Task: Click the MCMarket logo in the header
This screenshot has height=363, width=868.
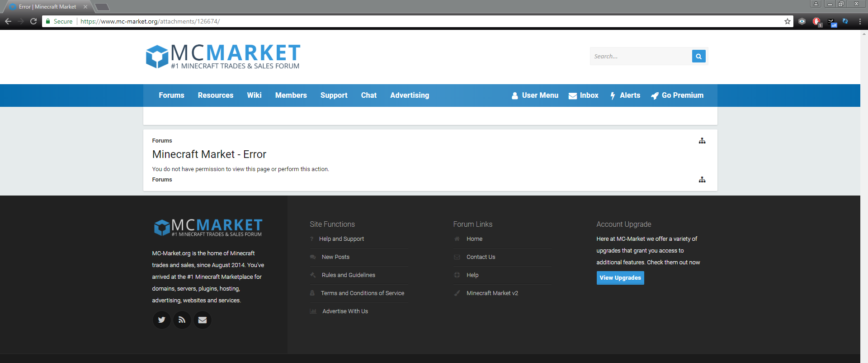Action: pos(223,57)
